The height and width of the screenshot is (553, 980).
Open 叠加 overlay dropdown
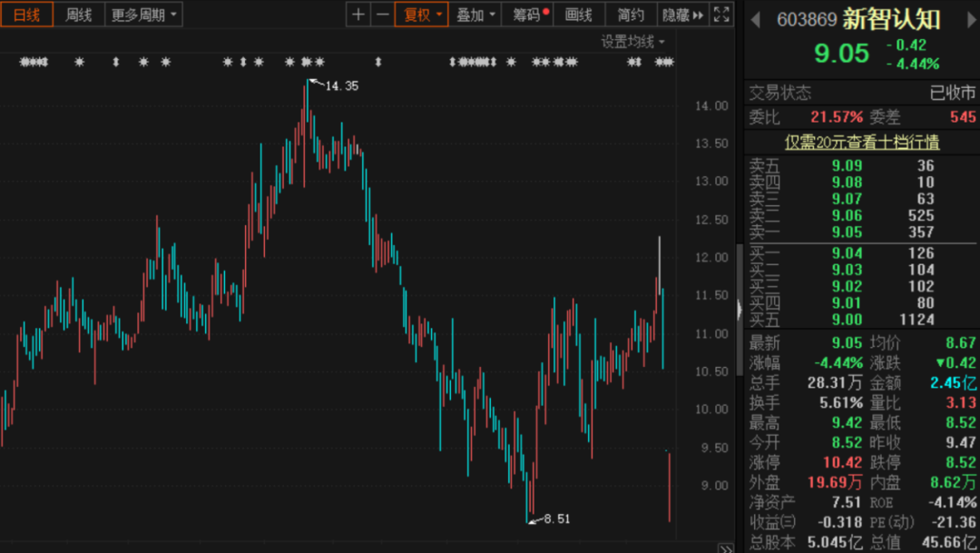(x=475, y=15)
